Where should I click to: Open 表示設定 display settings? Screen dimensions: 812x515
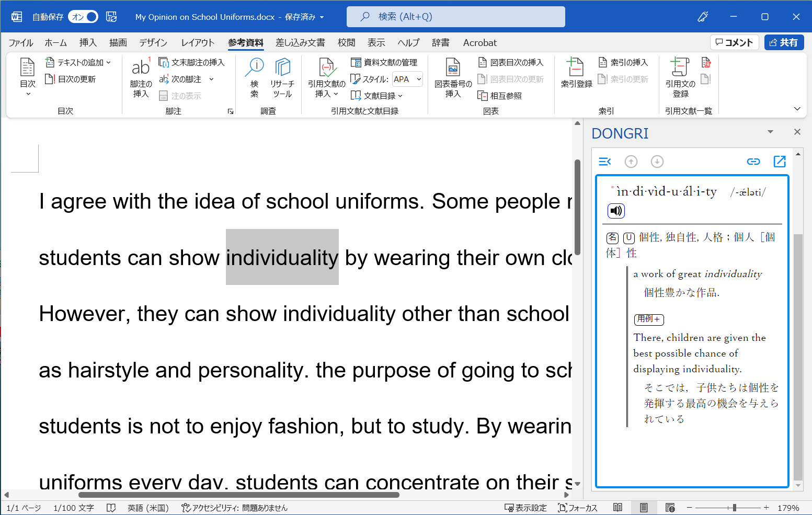(x=525, y=508)
